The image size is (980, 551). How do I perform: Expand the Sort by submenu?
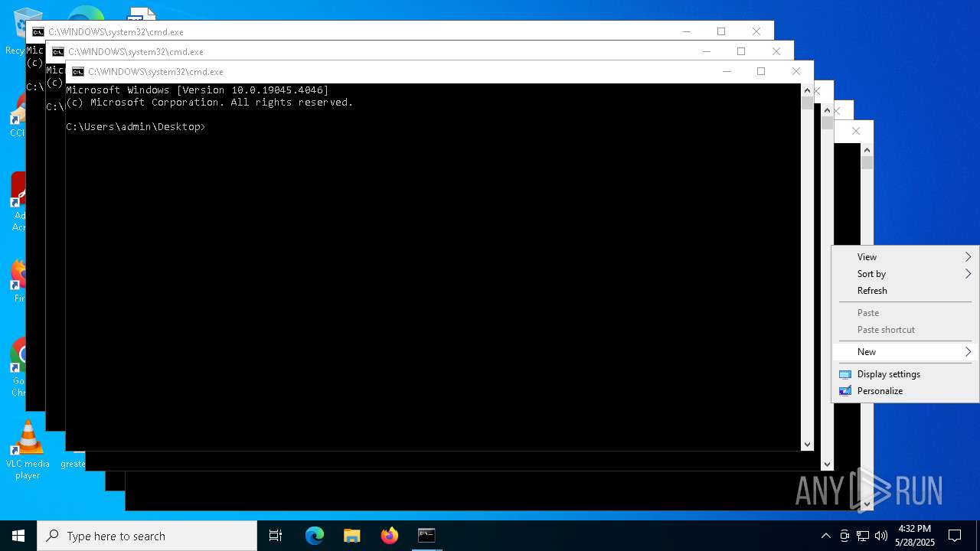905,274
